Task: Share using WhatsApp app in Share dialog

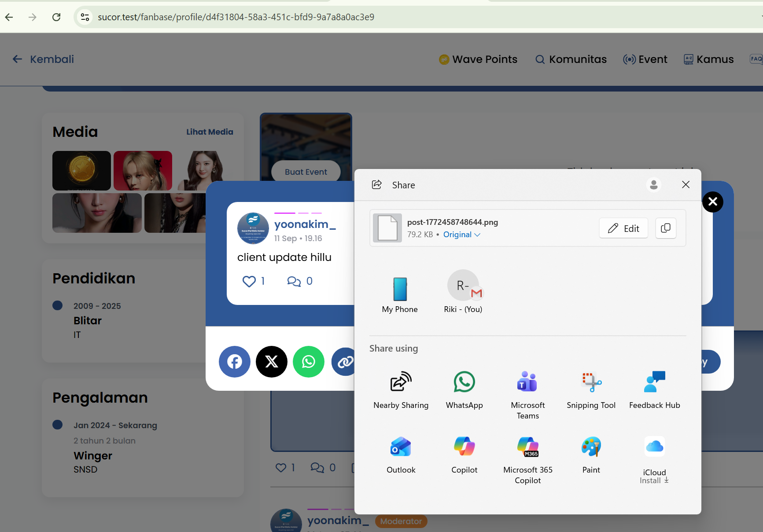Action: click(x=464, y=390)
